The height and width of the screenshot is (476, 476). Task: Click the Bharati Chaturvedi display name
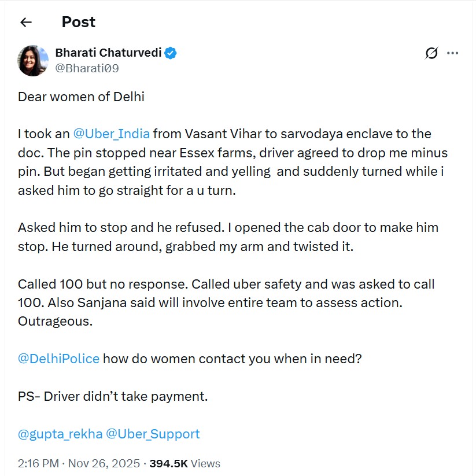point(108,53)
